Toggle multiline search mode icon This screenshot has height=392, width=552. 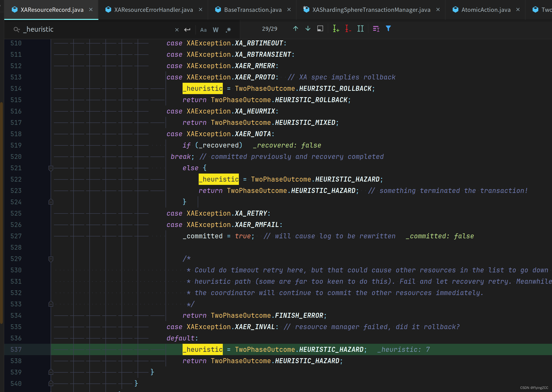click(376, 29)
